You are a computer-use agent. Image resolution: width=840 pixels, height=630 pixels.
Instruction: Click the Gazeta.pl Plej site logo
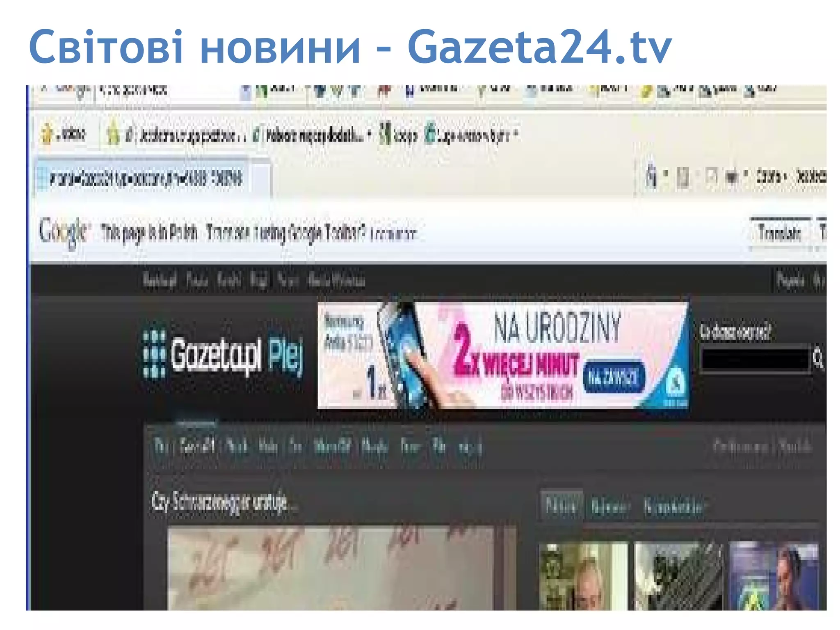click(224, 354)
